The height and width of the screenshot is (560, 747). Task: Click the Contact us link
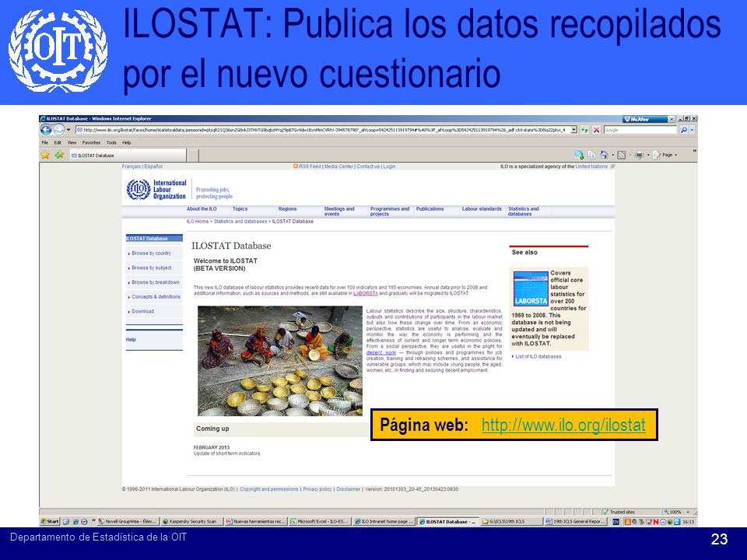click(368, 166)
